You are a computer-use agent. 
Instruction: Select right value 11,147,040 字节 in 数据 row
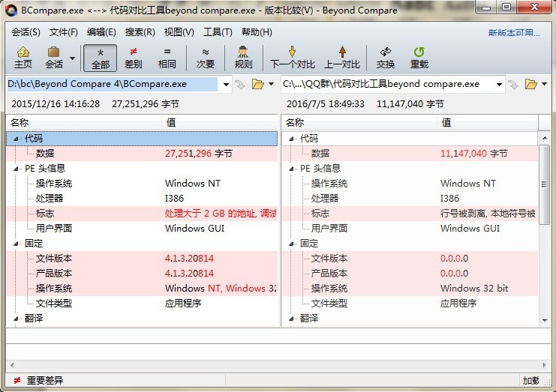pos(474,154)
